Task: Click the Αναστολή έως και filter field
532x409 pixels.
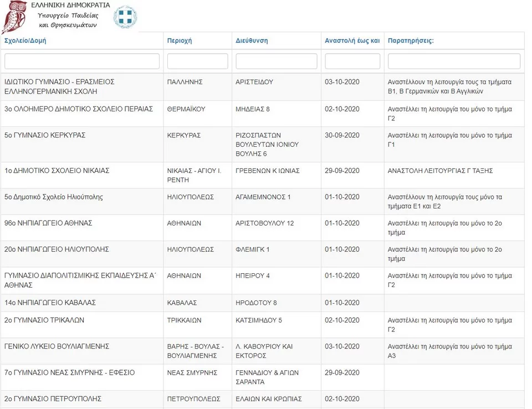Action: click(x=352, y=61)
